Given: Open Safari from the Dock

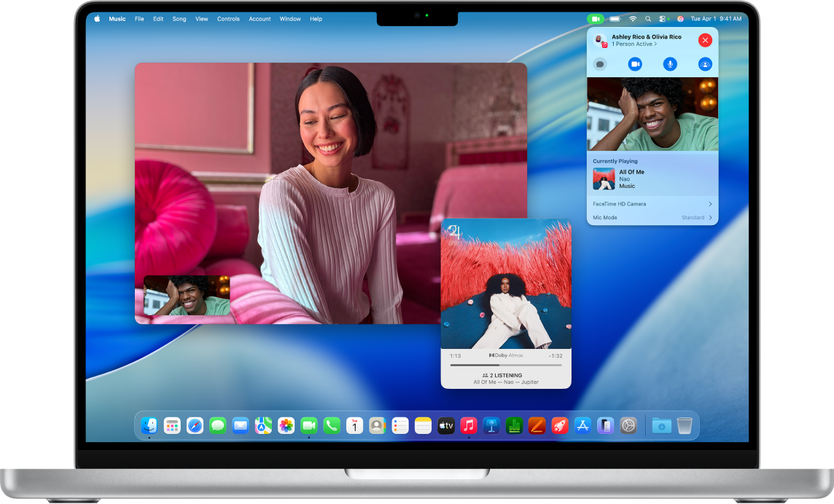Looking at the screenshot, I should coord(194,425).
